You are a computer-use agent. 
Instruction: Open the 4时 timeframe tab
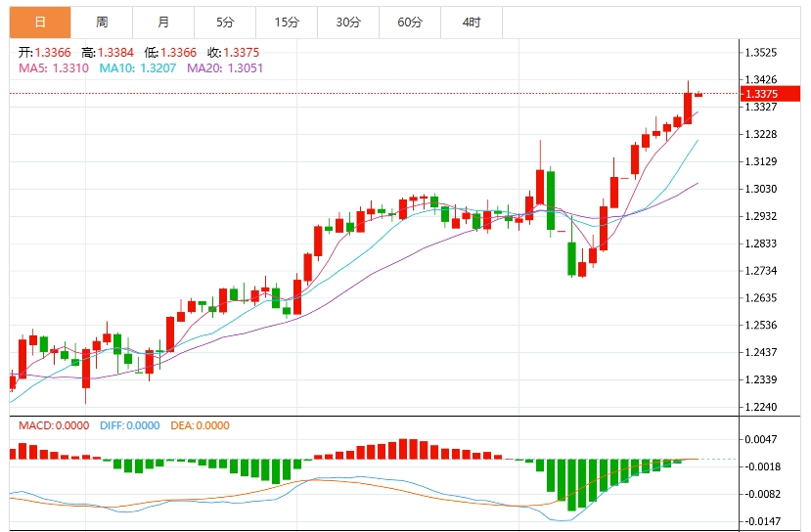pyautogui.click(x=472, y=22)
